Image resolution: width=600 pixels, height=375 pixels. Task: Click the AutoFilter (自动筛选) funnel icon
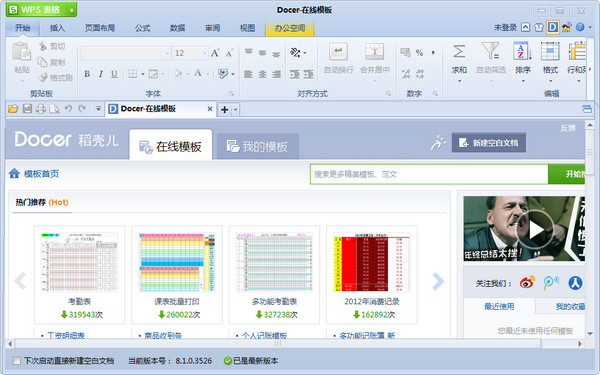point(491,51)
